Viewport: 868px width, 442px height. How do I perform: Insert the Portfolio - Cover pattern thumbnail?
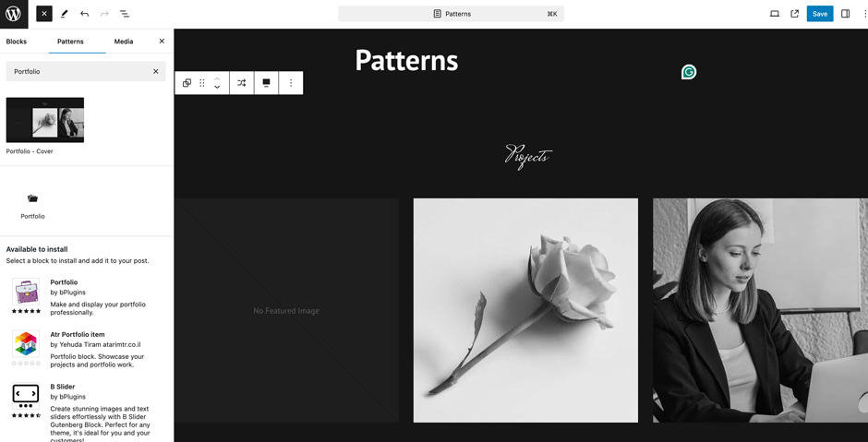pyautogui.click(x=45, y=120)
